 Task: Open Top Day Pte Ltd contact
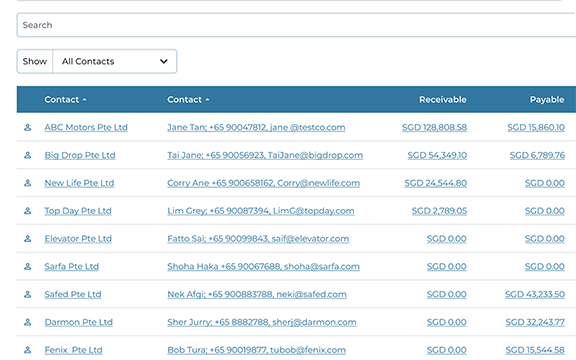pos(78,211)
